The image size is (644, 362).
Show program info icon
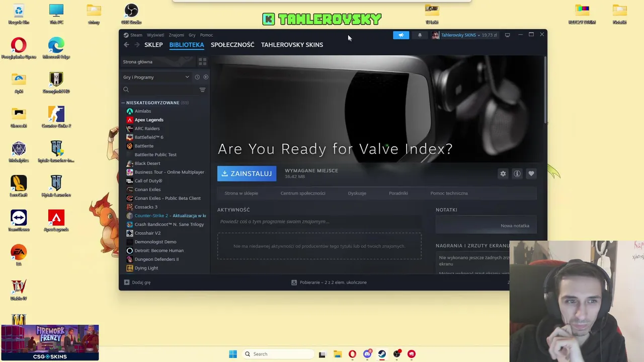click(517, 173)
